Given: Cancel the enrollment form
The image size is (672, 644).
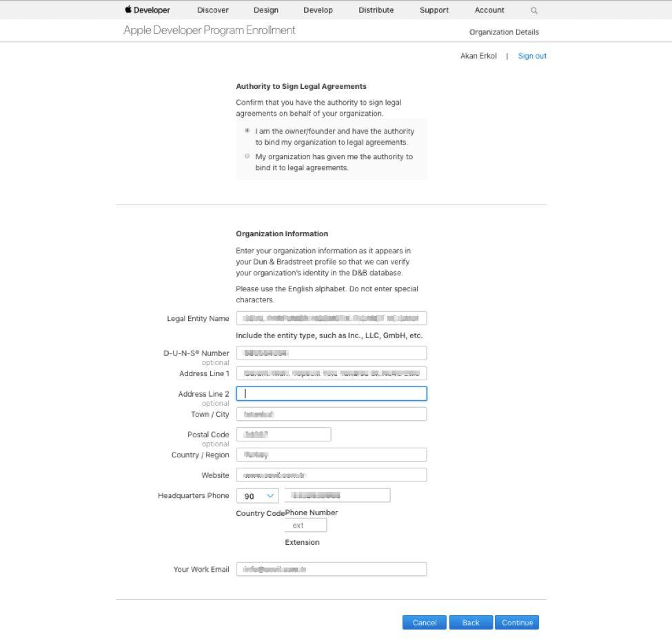Looking at the screenshot, I should pyautogui.click(x=425, y=623).
